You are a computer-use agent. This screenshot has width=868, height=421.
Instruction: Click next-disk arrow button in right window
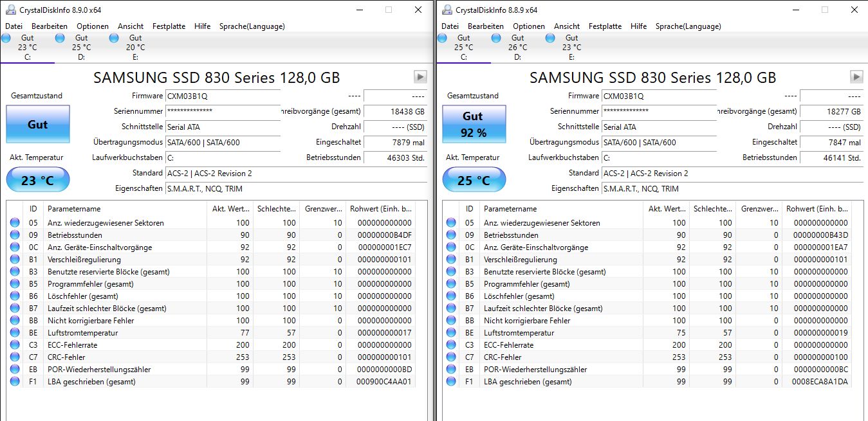click(x=856, y=77)
